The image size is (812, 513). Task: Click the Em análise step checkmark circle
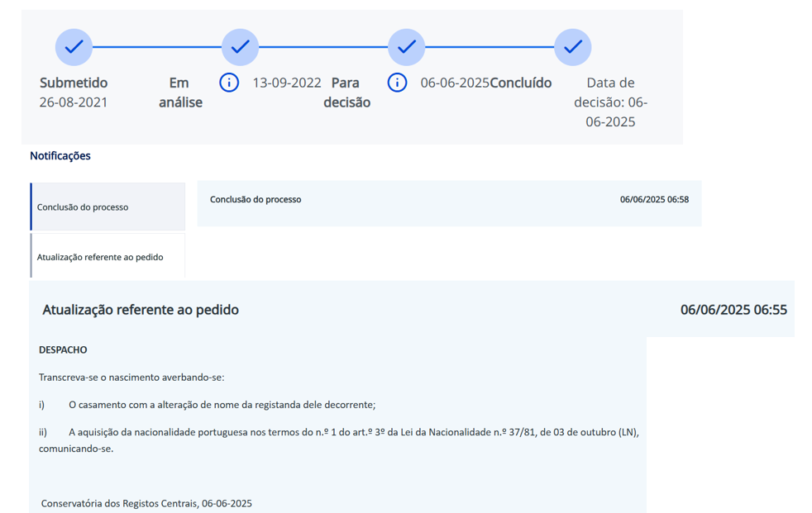[x=240, y=47]
